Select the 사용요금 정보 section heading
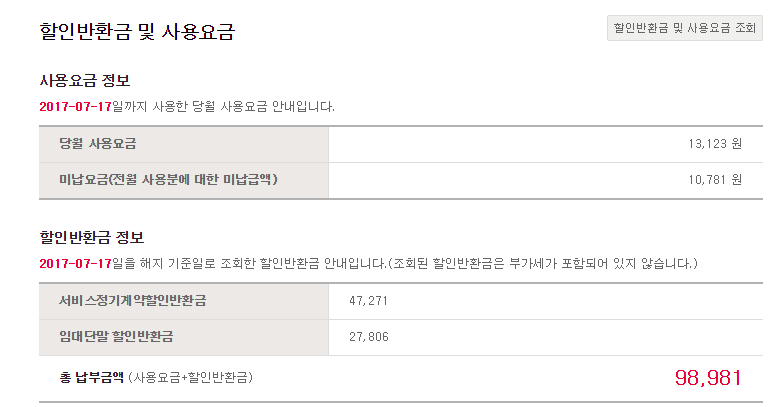The width and height of the screenshot is (780, 407). pyautogui.click(x=84, y=80)
